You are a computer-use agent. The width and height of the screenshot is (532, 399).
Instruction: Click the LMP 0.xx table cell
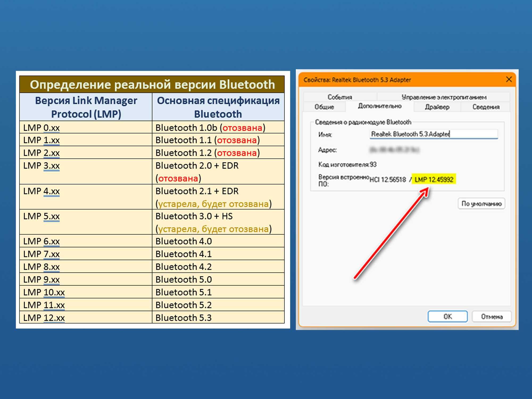pyautogui.click(x=86, y=127)
